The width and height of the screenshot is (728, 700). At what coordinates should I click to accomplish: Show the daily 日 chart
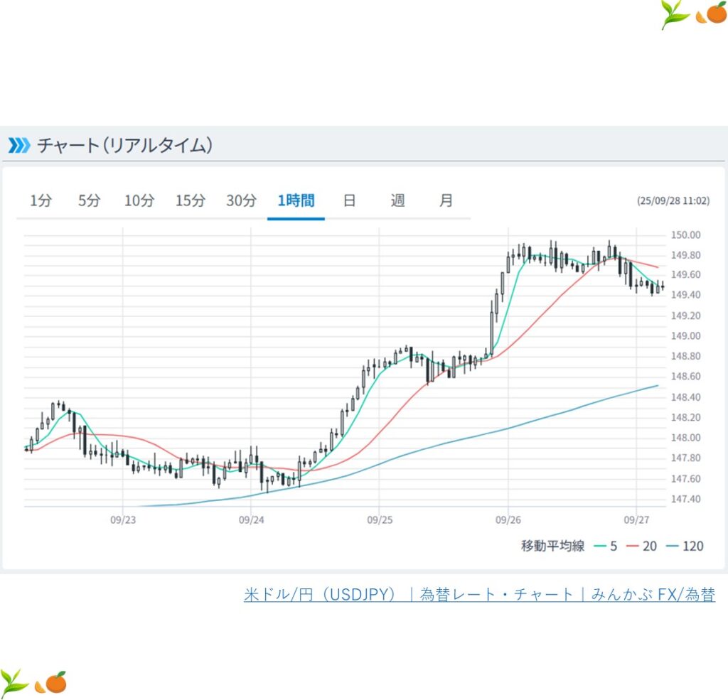point(349,200)
